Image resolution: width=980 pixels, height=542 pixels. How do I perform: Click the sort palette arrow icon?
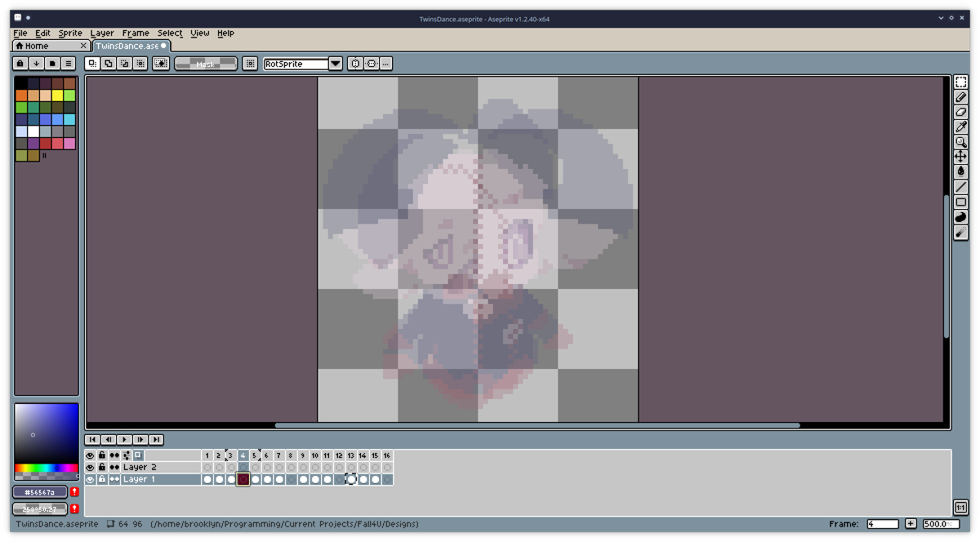pyautogui.click(x=37, y=63)
